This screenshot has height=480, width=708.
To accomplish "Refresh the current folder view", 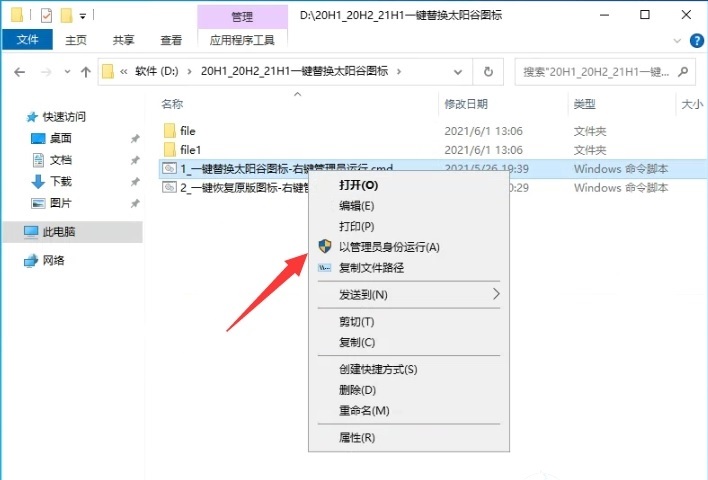I will (488, 72).
